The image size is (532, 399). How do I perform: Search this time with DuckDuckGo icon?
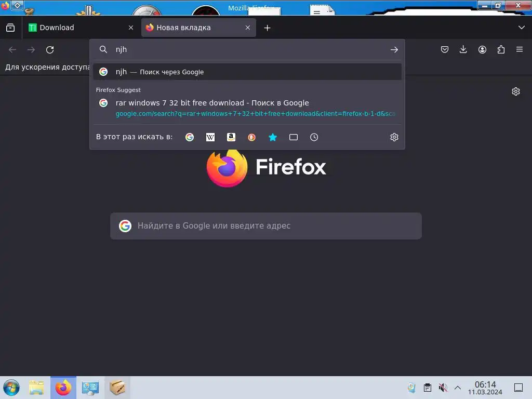(x=252, y=137)
